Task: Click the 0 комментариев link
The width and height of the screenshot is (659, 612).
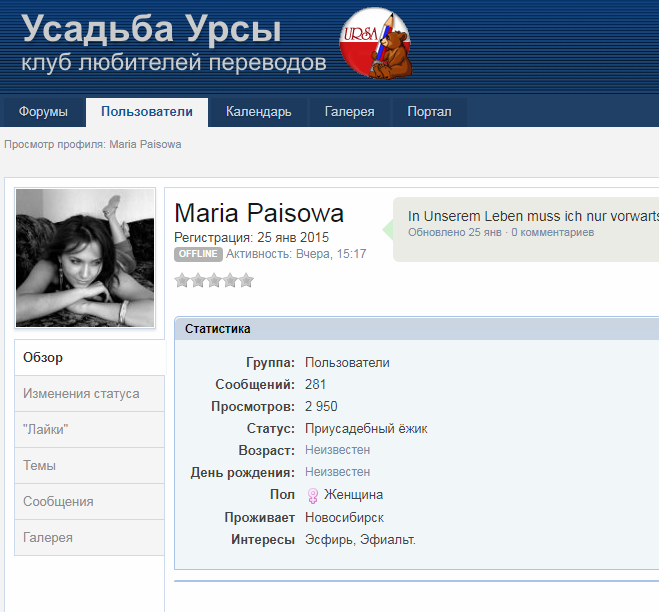Action: click(x=553, y=232)
